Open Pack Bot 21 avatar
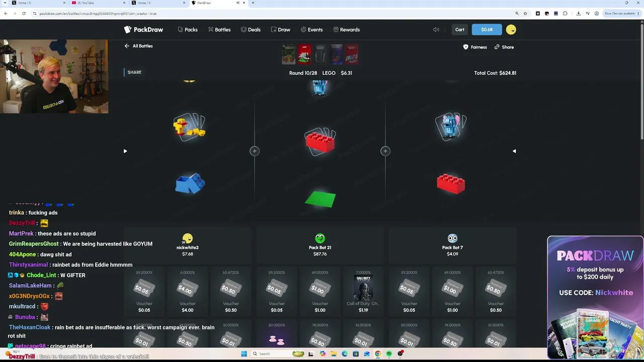 (x=320, y=238)
